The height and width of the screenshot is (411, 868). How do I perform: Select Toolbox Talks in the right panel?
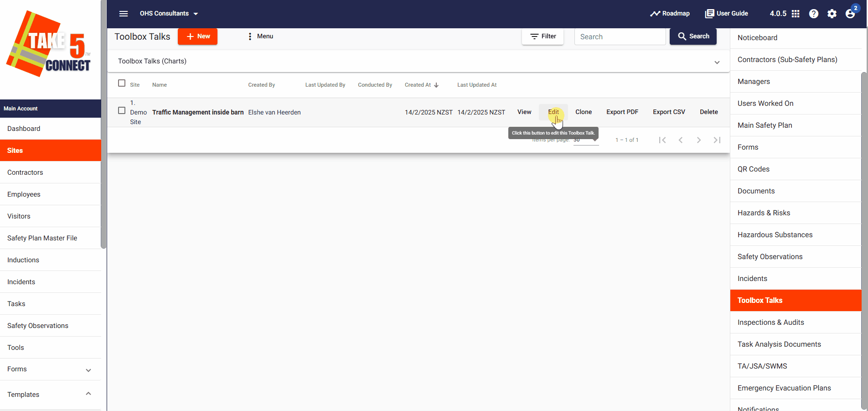[x=796, y=301]
